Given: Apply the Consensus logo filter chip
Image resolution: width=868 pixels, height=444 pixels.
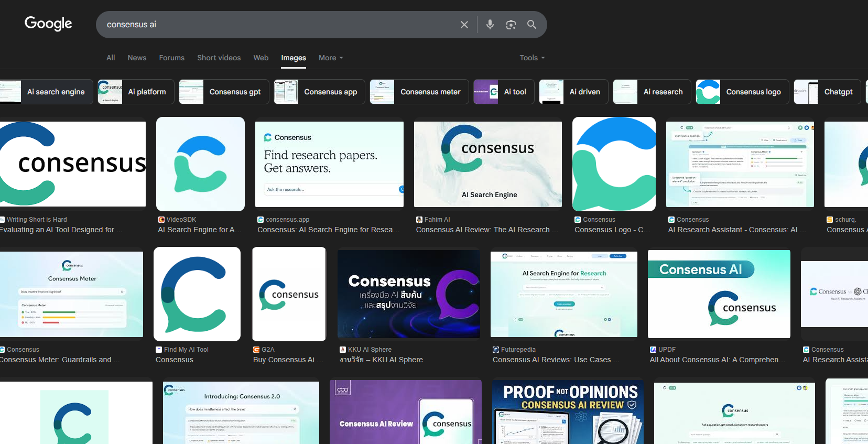Looking at the screenshot, I should coord(742,92).
